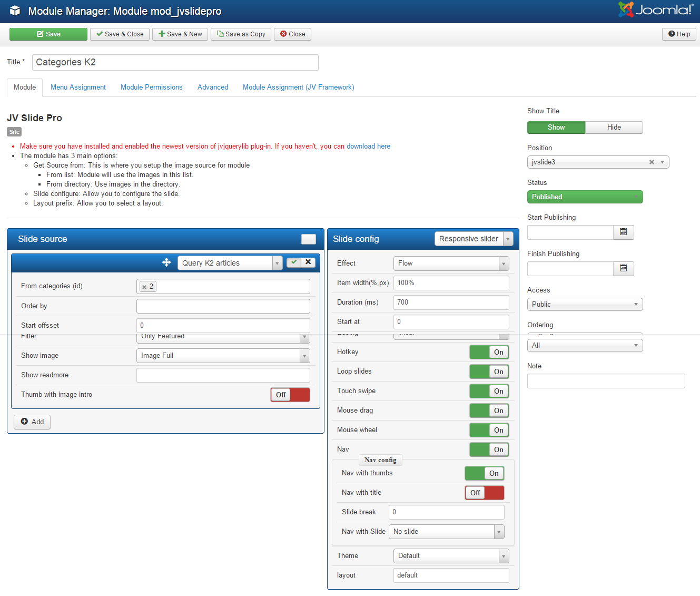Viewport: 700px width, 596px height.
Task: Click Save as Copy
Action: point(241,34)
